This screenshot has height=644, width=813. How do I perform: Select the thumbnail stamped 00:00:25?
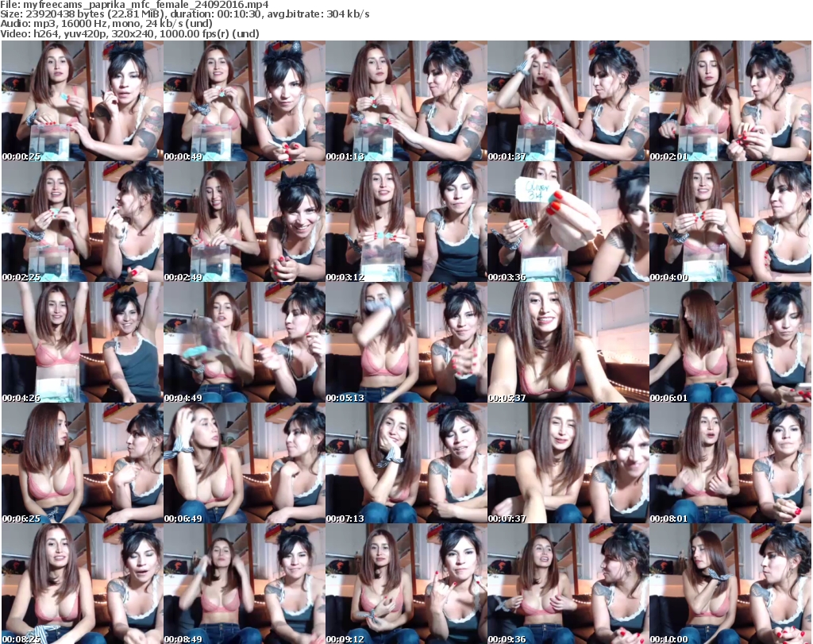click(x=83, y=101)
